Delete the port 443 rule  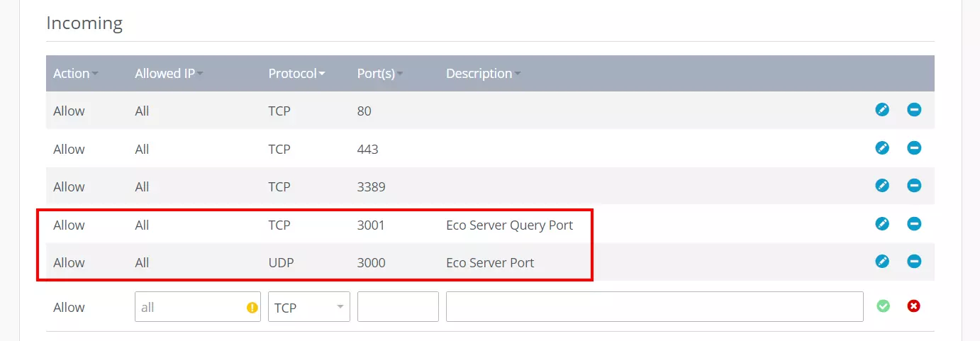click(x=914, y=148)
